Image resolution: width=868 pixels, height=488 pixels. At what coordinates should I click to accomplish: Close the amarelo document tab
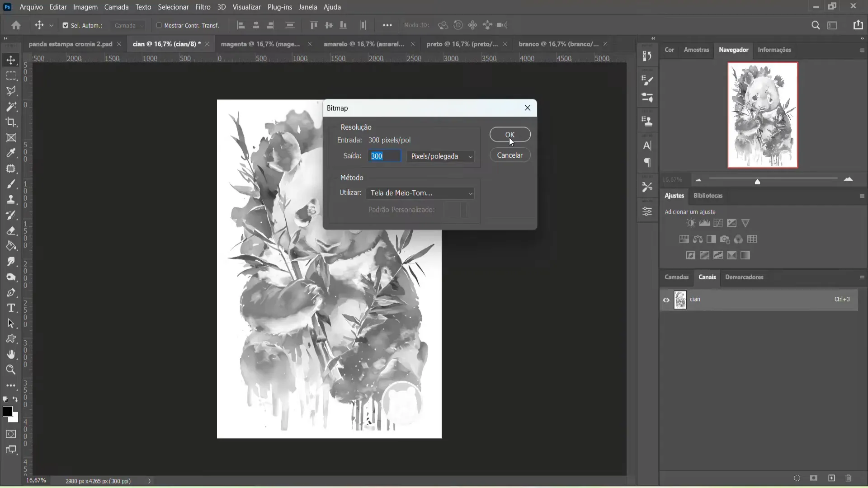point(413,44)
